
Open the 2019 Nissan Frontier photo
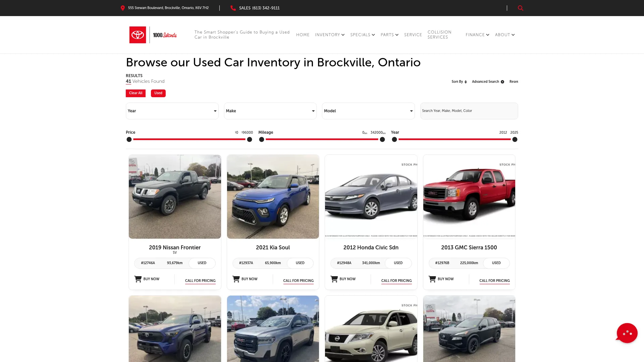coord(175,197)
